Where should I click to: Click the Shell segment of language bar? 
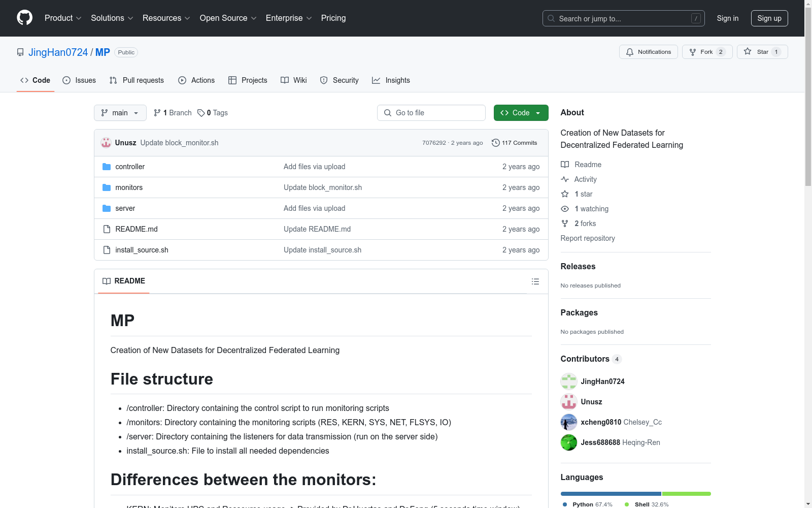pyautogui.click(x=687, y=494)
